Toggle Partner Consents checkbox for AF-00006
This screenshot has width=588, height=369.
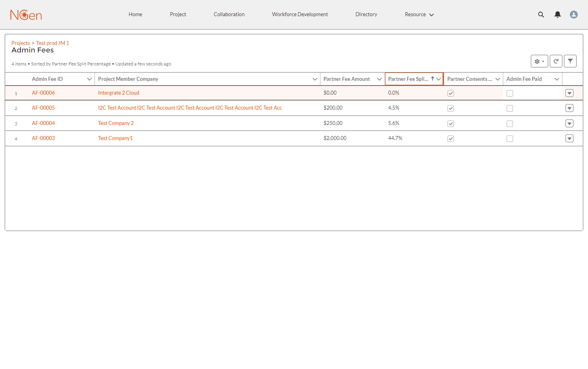(451, 93)
